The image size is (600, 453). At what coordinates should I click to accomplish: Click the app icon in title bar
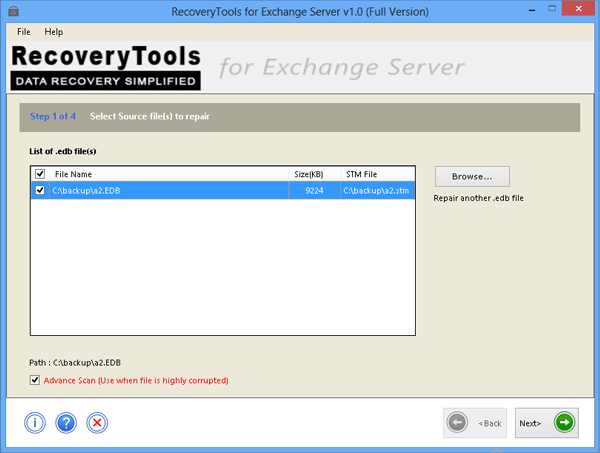[13, 11]
